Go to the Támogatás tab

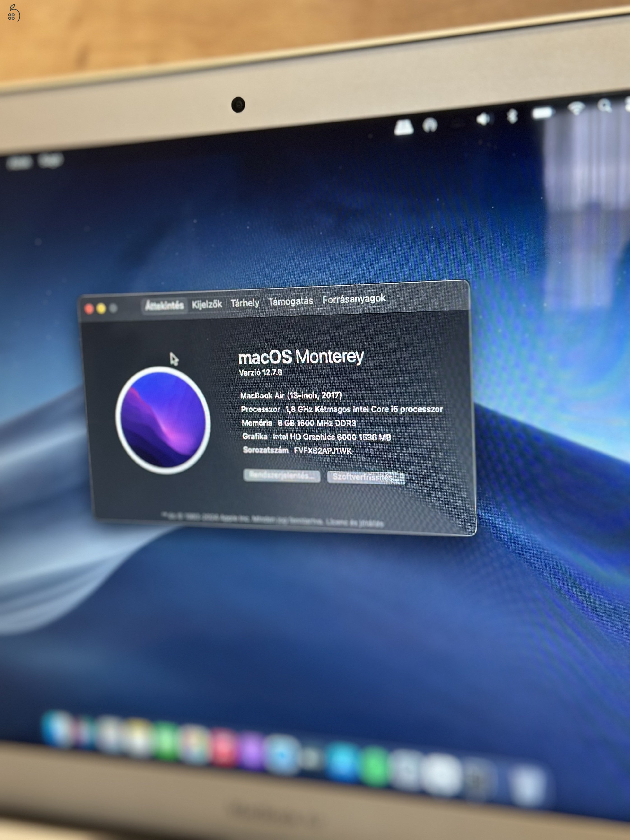click(x=291, y=302)
